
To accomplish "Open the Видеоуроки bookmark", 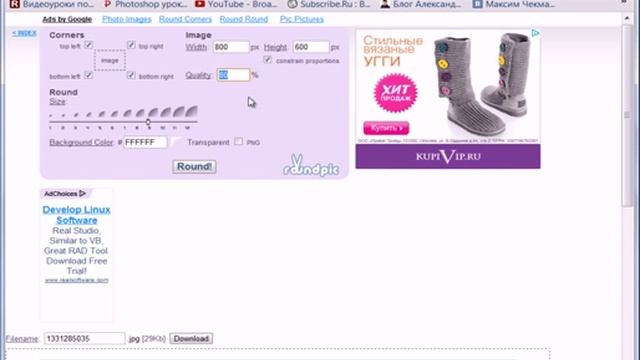I will 52,4.
